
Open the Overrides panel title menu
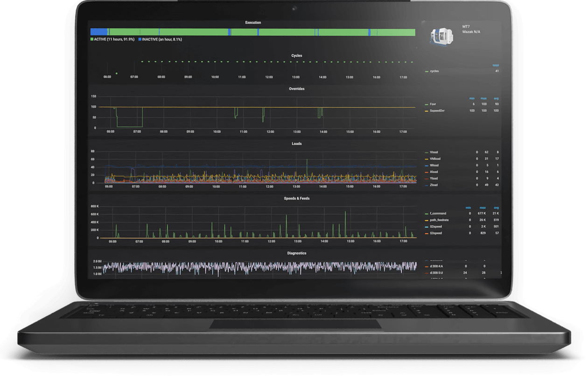click(x=296, y=89)
